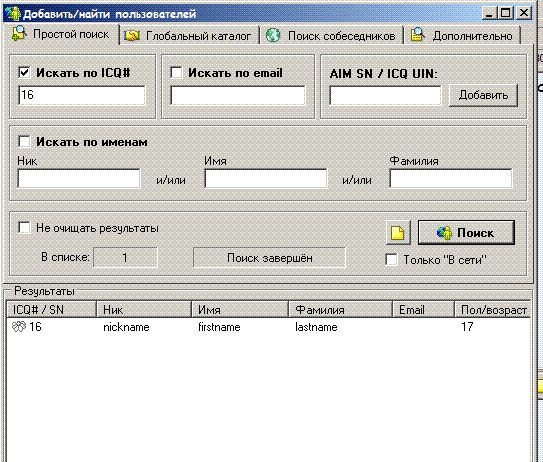Select the firstname cell in results
Screen dimensions: 543x462
[219, 327]
